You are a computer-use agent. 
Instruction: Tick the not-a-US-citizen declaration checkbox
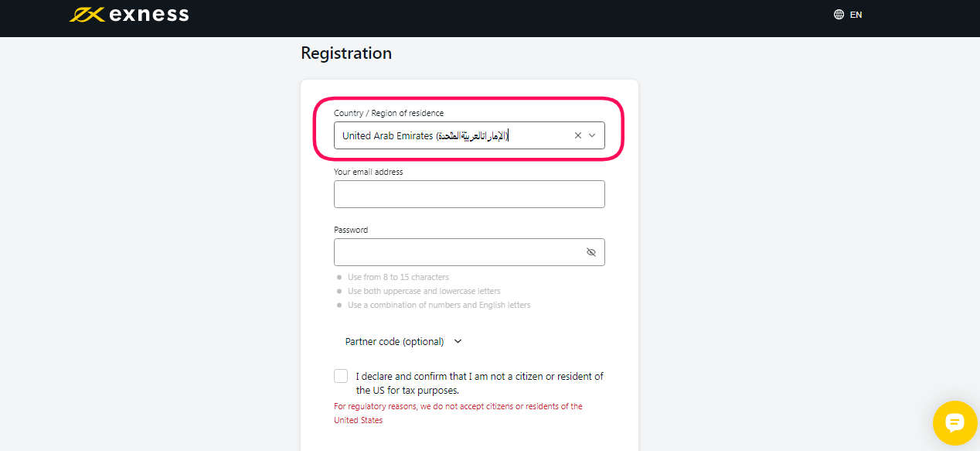coord(341,376)
